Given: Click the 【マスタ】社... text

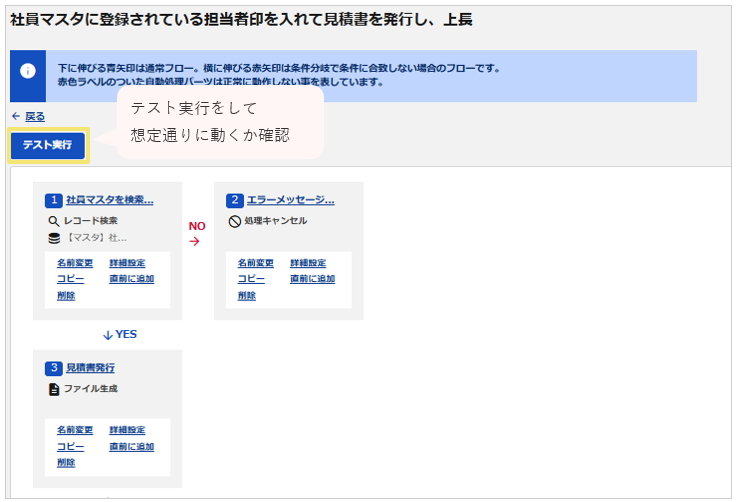Looking at the screenshot, I should click(96, 238).
